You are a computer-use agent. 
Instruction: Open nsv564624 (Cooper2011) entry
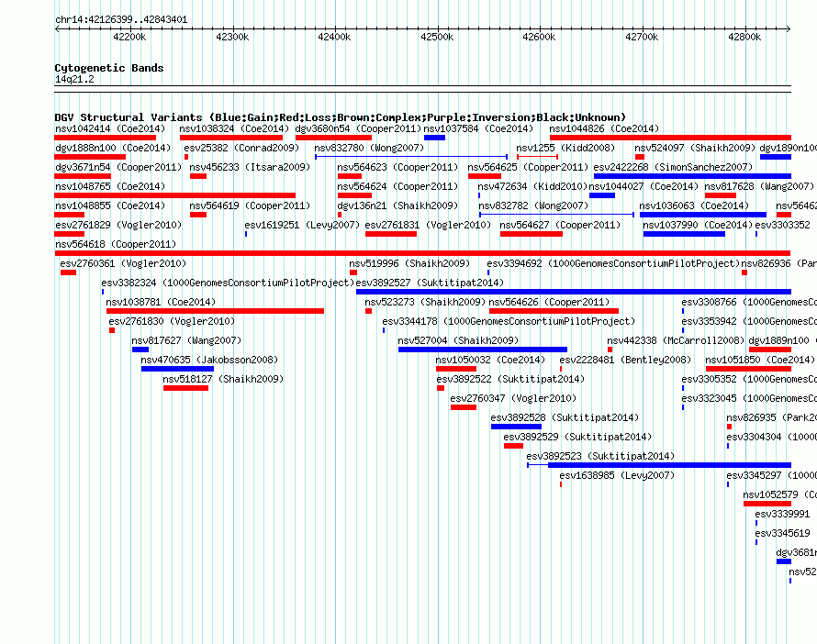point(397,186)
